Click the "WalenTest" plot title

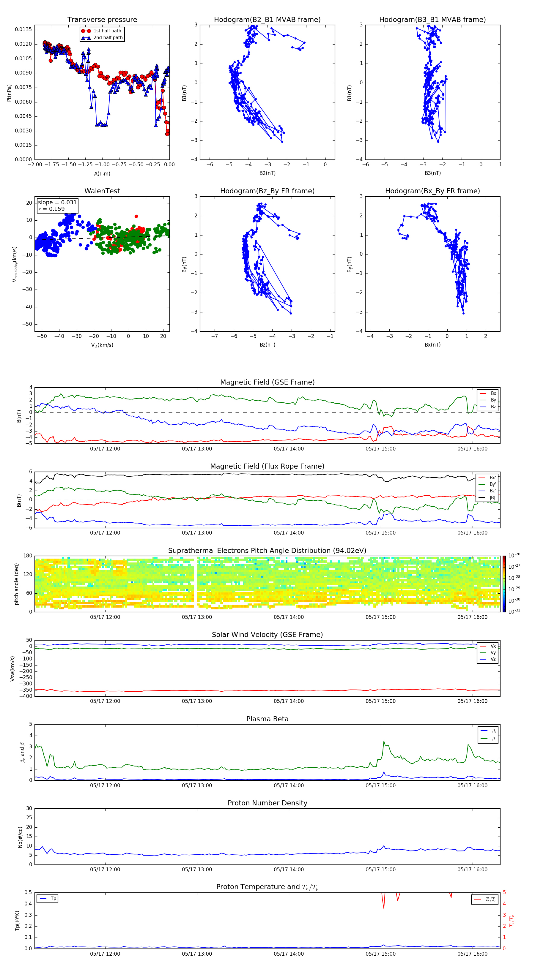pyautogui.click(x=102, y=191)
